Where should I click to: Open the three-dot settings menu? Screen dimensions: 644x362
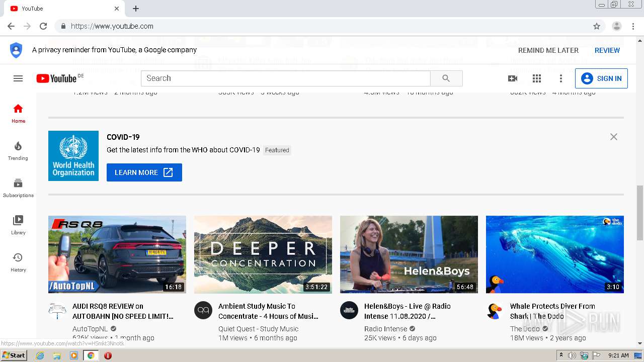click(561, 78)
